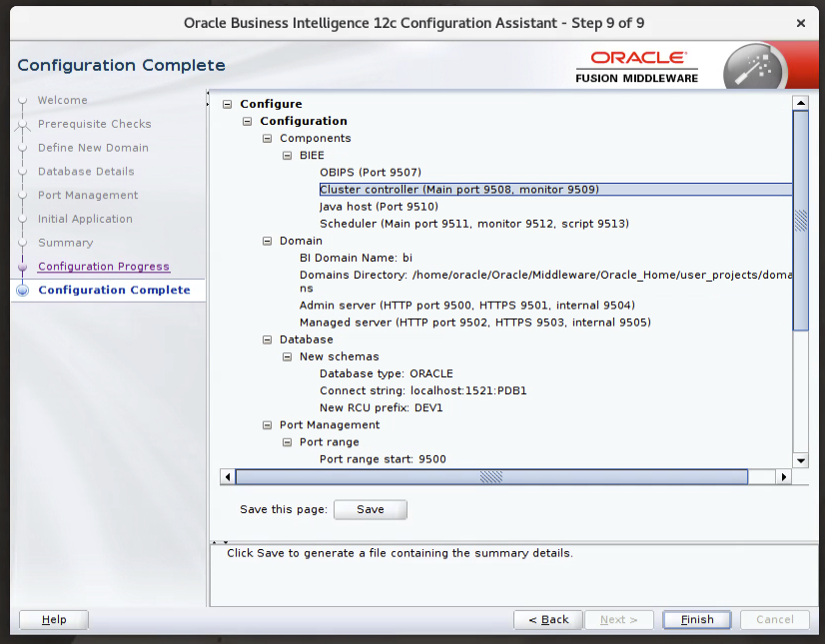This screenshot has height=644, width=825.
Task: Select the Scheduler ports row
Action: pyautogui.click(x=474, y=224)
